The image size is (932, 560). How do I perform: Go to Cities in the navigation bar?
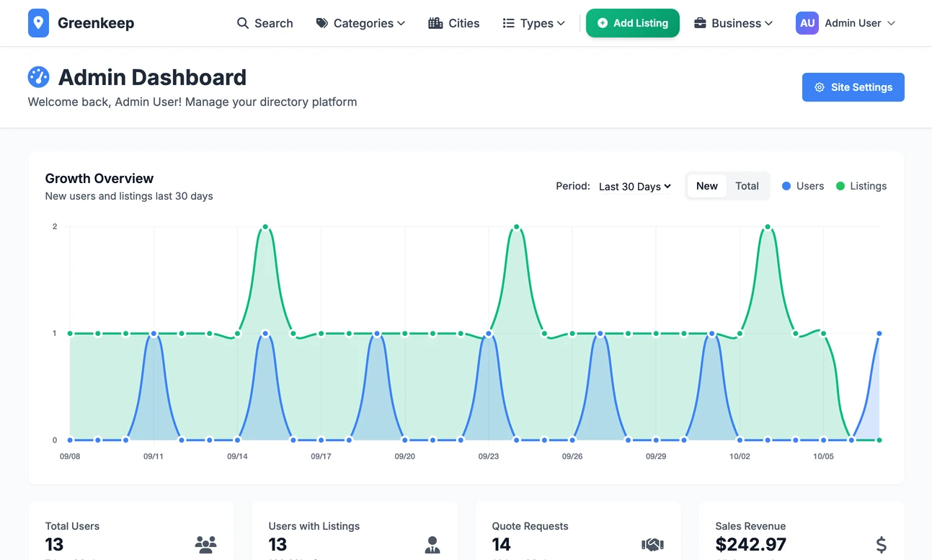453,23
